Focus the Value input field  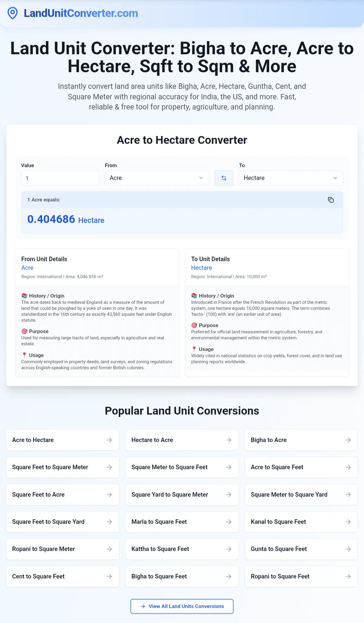coord(60,178)
